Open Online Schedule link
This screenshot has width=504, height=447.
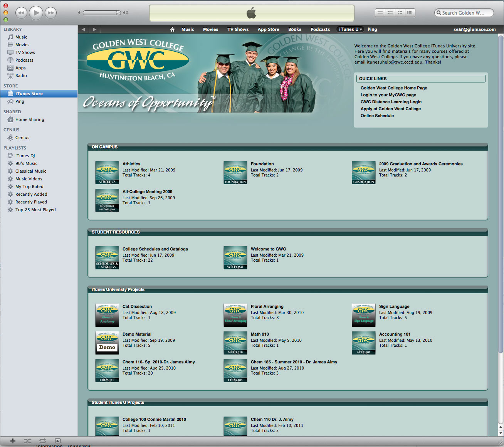click(x=377, y=116)
